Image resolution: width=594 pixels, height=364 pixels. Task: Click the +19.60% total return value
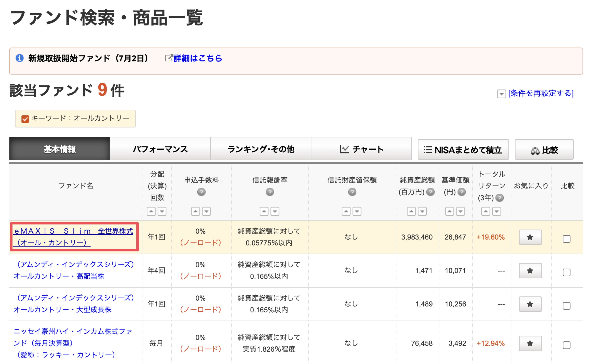pos(491,237)
